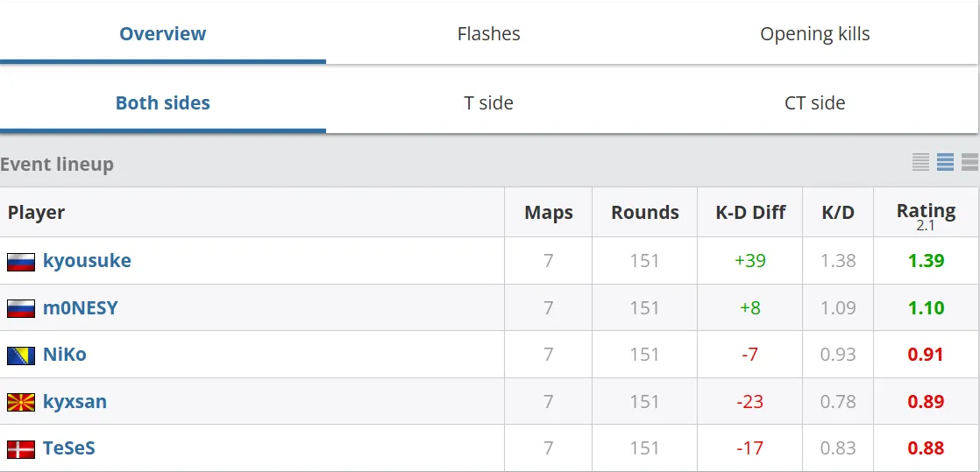The image size is (980, 472).
Task: Sort table by Rating 2.1 column
Action: point(926,215)
